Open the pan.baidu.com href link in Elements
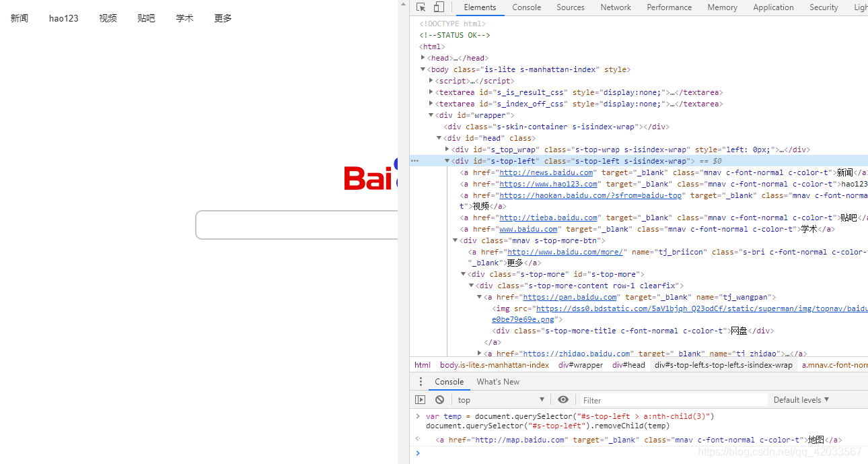 [x=570, y=297]
